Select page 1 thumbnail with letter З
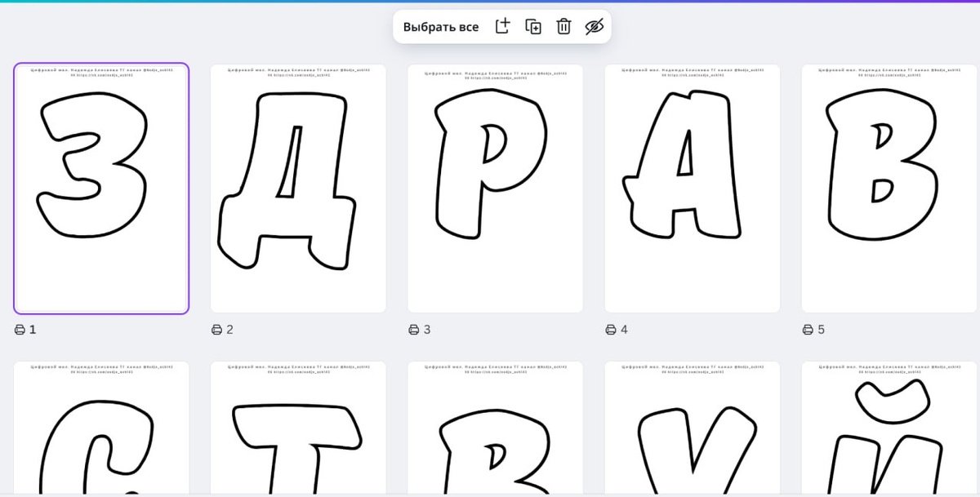980x497 pixels. point(101,189)
